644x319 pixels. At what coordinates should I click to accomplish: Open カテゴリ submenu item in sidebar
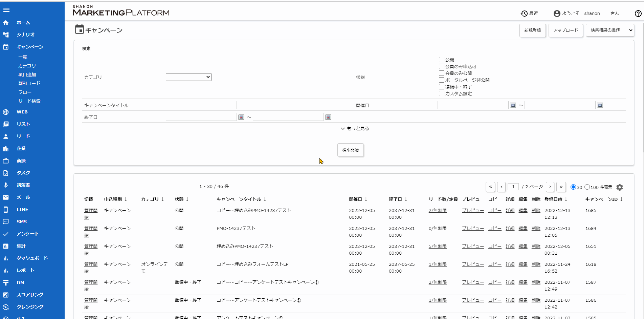click(x=27, y=66)
